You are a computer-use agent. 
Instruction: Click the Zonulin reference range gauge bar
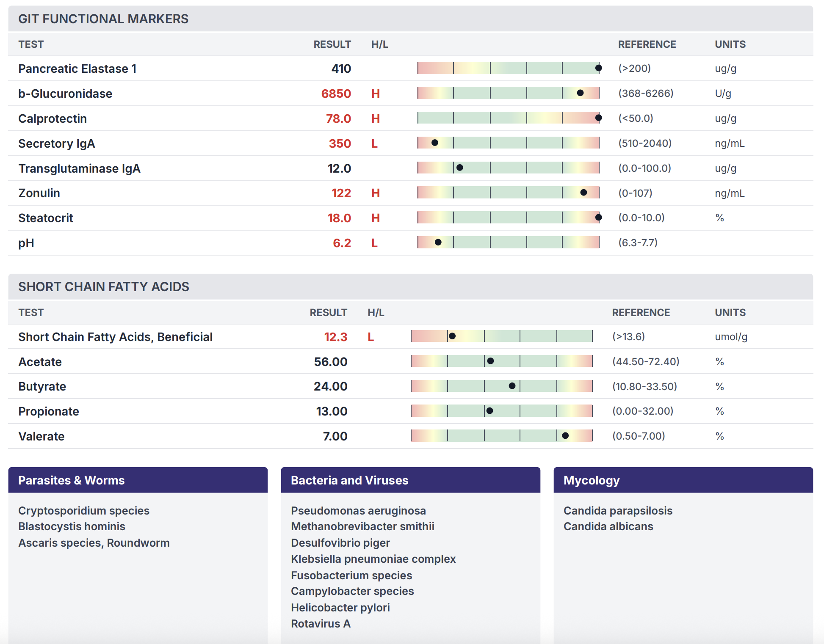tap(508, 193)
